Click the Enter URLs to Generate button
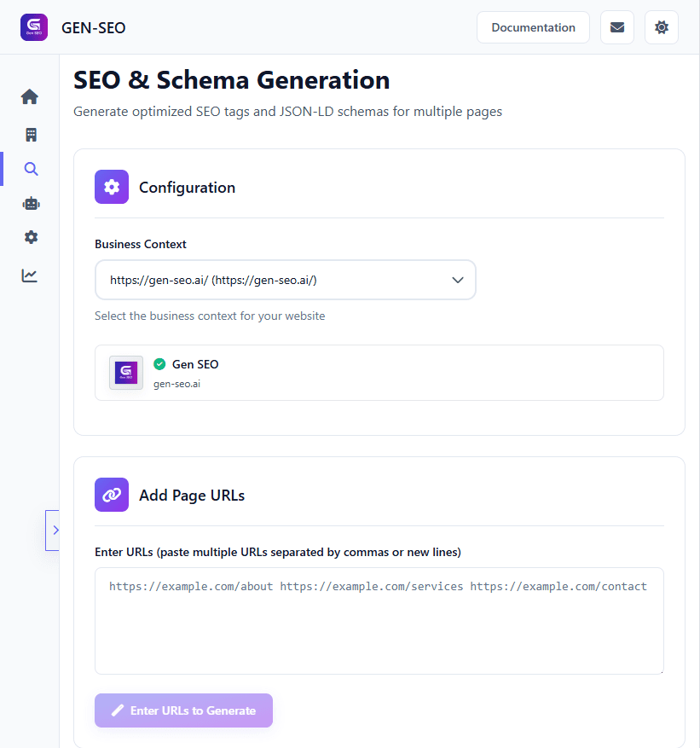This screenshot has height=748, width=700. [x=183, y=710]
